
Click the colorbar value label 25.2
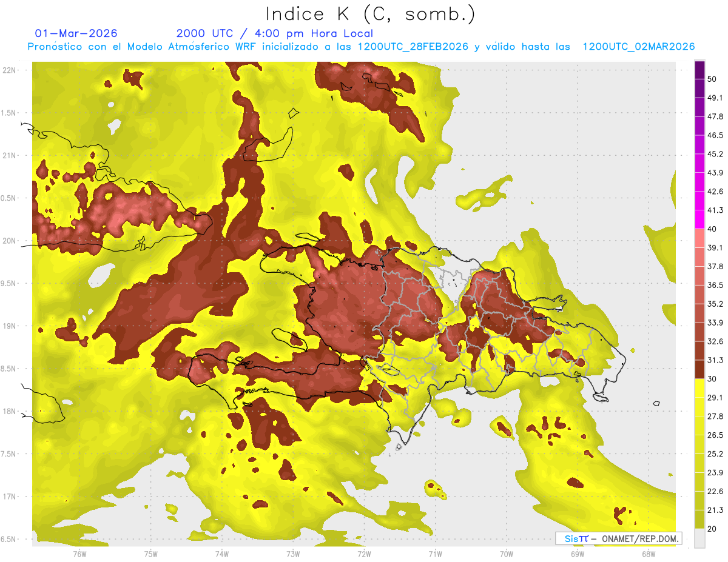point(715,454)
